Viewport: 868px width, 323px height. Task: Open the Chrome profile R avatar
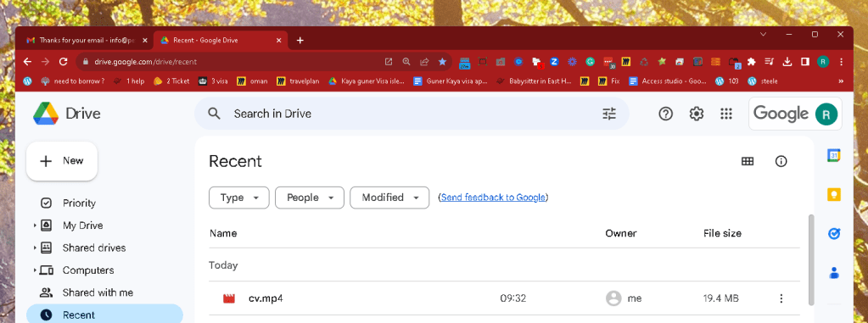click(823, 62)
